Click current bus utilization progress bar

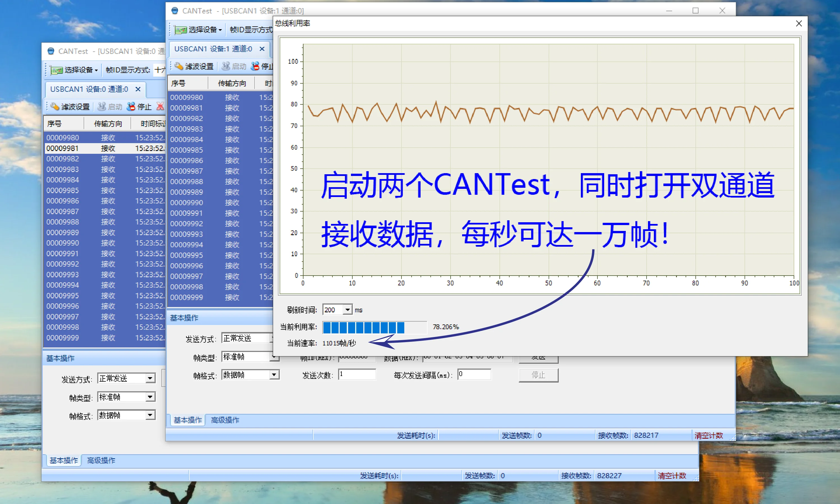374,327
